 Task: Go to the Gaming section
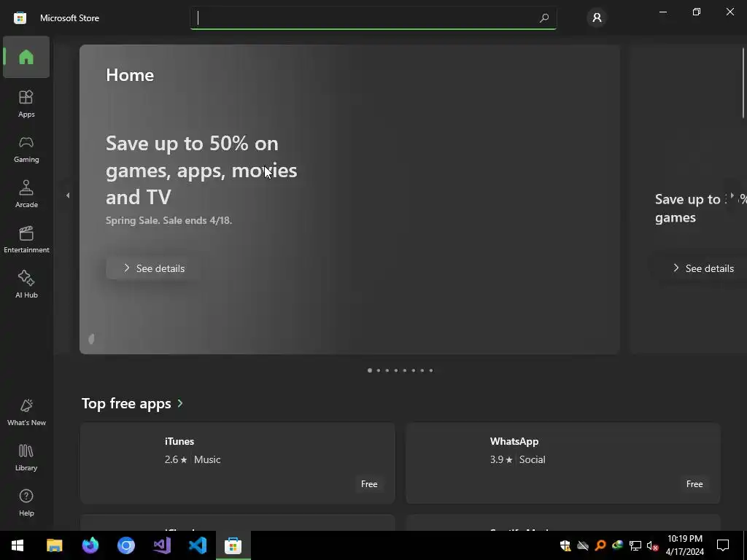tap(26, 149)
